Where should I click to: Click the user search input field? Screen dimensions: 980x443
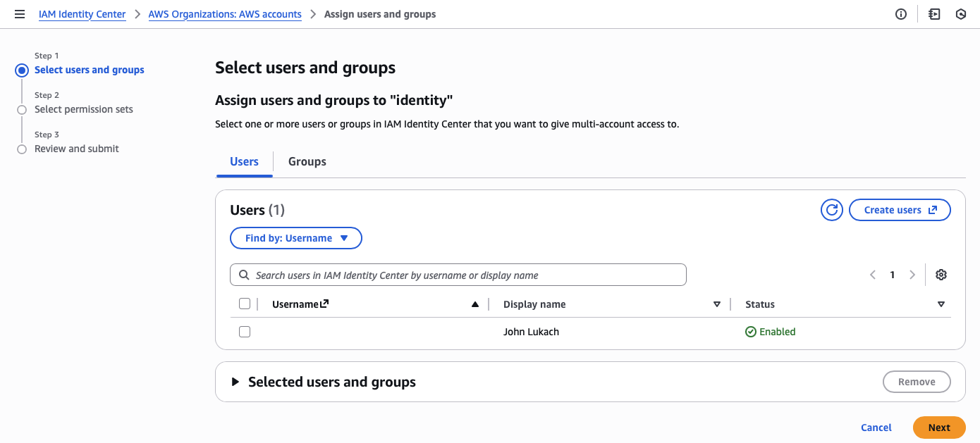pyautogui.click(x=458, y=274)
